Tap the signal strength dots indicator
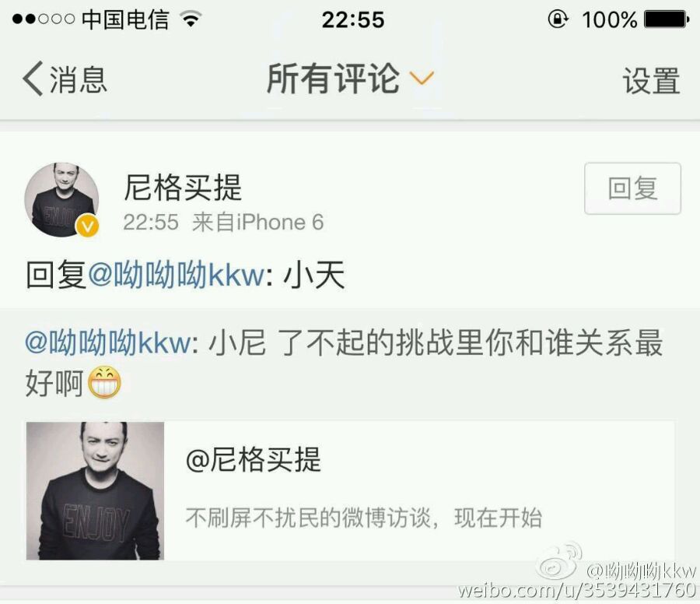 [x=44, y=19]
